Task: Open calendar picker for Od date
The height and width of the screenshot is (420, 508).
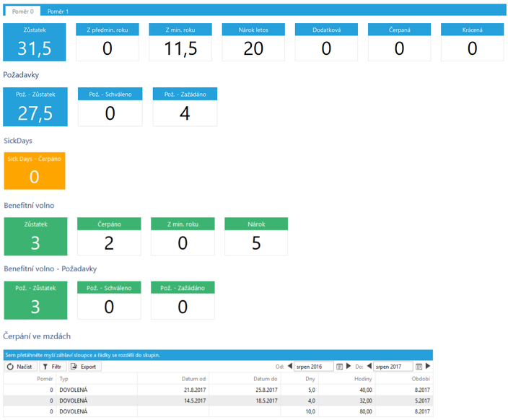Action: pyautogui.click(x=339, y=367)
